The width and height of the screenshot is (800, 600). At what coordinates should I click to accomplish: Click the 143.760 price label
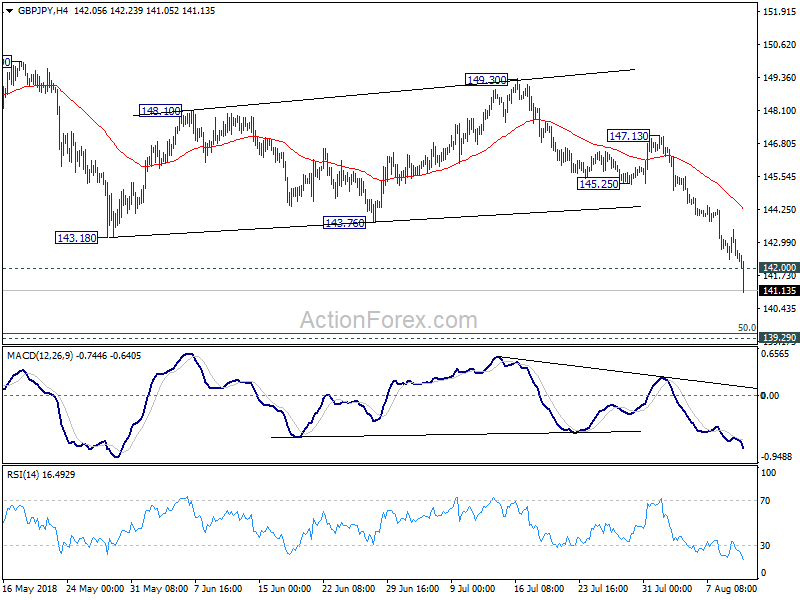[344, 223]
